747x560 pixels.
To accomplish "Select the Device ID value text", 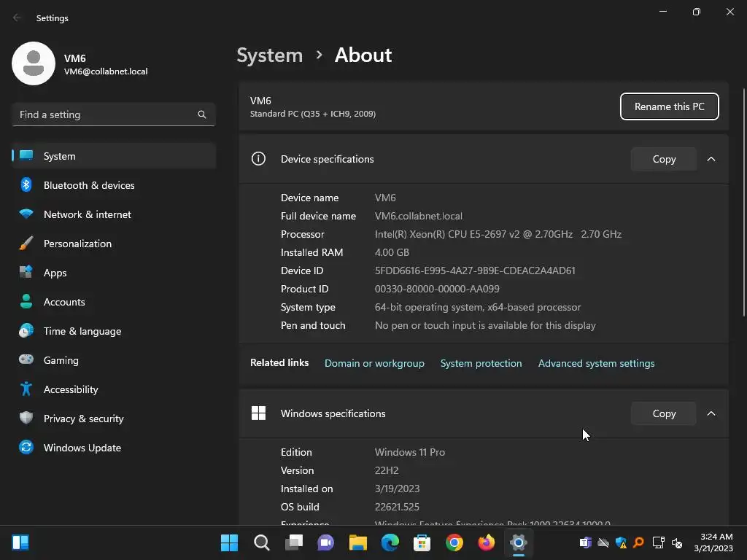I will point(475,271).
